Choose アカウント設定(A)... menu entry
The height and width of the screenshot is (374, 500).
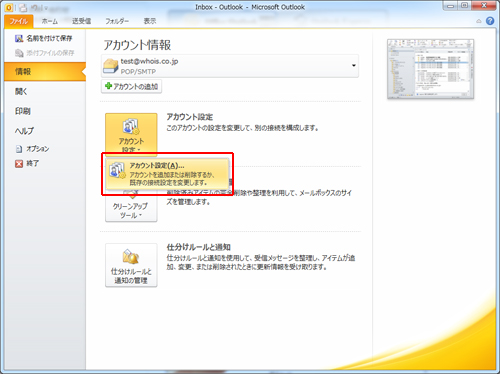167,174
